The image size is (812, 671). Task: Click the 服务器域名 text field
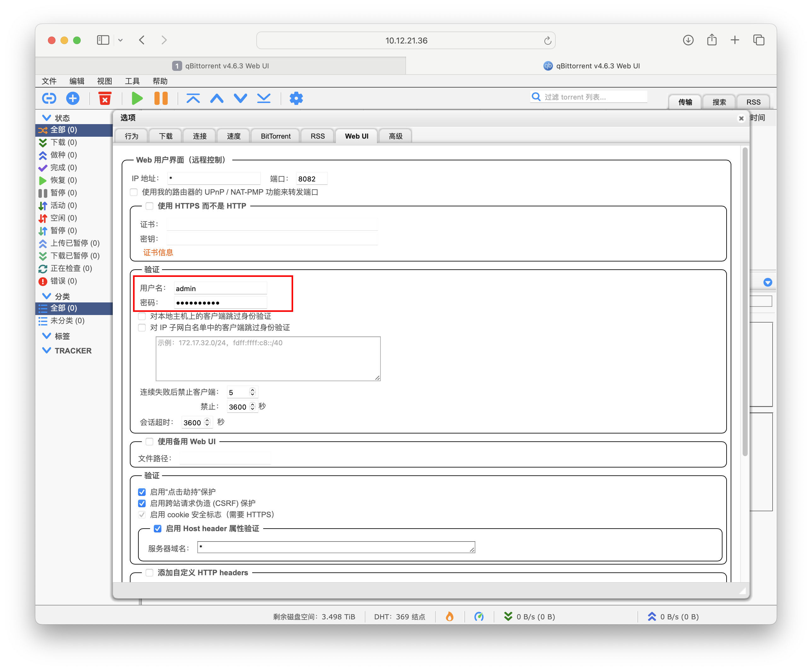click(x=336, y=547)
